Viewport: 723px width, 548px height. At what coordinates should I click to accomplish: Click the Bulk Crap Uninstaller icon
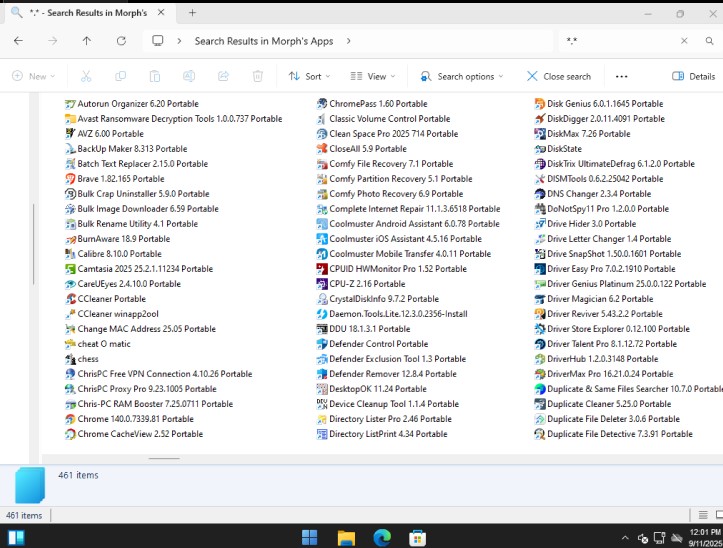(70, 194)
